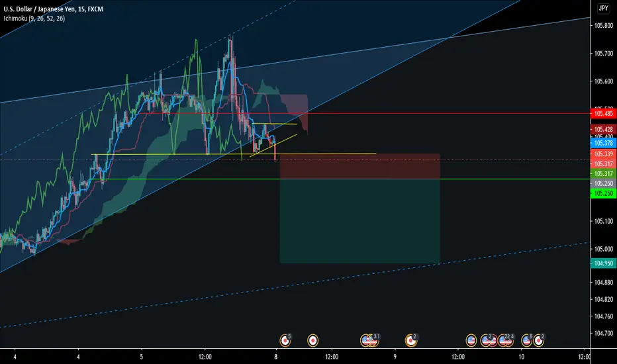Image resolution: width=617 pixels, height=364 pixels.
Task: Select the Ichimoku (9, 26, 52, 26) indicator legend
Action: [34, 19]
